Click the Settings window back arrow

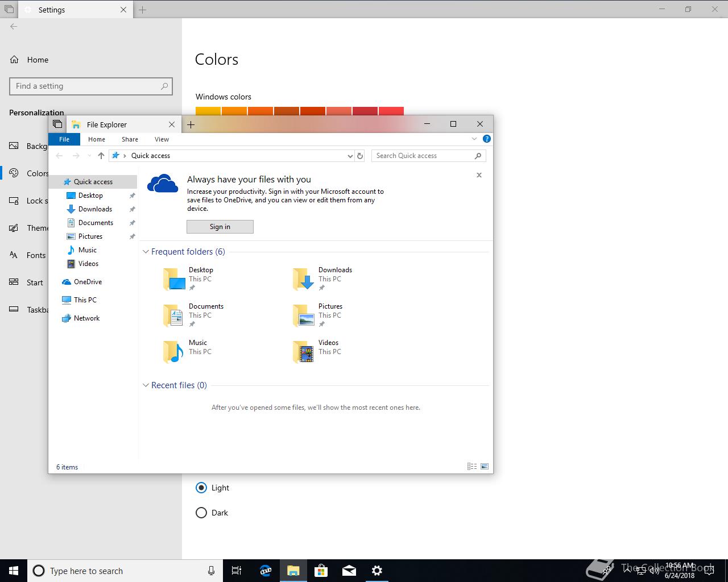click(14, 26)
